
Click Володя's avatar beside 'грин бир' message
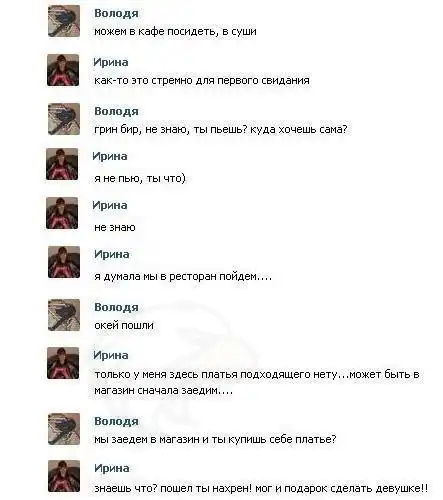click(64, 119)
